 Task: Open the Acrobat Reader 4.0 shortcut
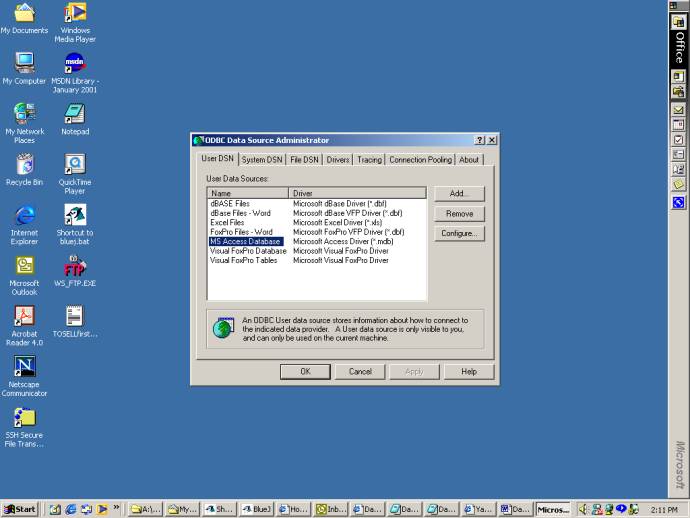click(x=24, y=326)
